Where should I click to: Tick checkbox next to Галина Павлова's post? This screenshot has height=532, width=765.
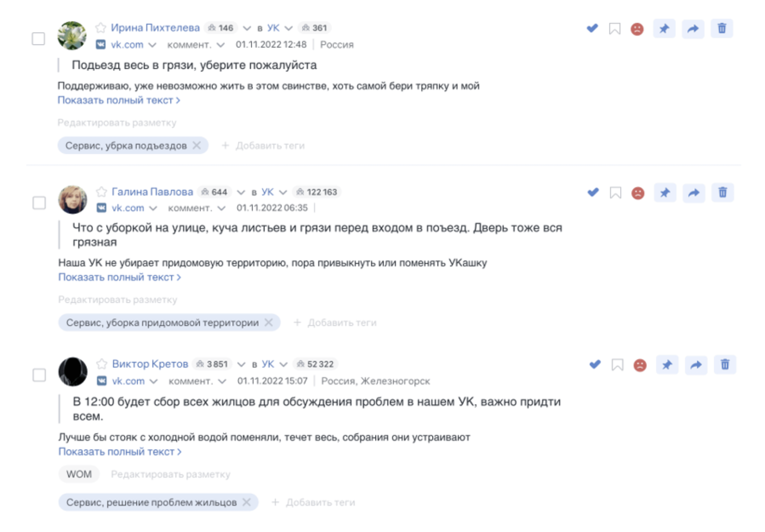pos(39,203)
